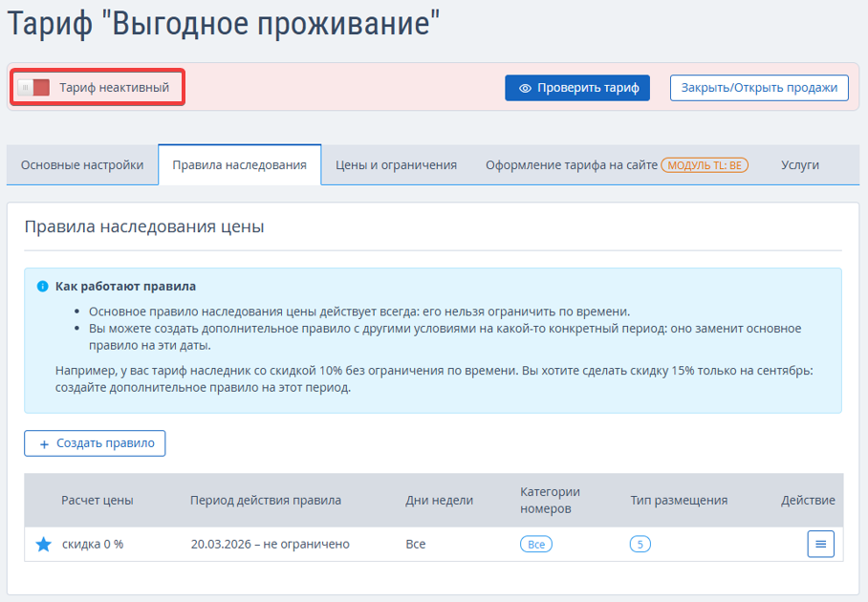Click the 'Создать правило' button
868x602 pixels.
click(95, 443)
